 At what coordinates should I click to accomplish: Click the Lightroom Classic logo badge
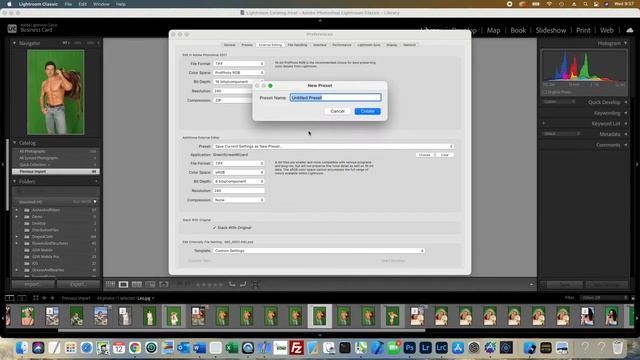point(12,29)
